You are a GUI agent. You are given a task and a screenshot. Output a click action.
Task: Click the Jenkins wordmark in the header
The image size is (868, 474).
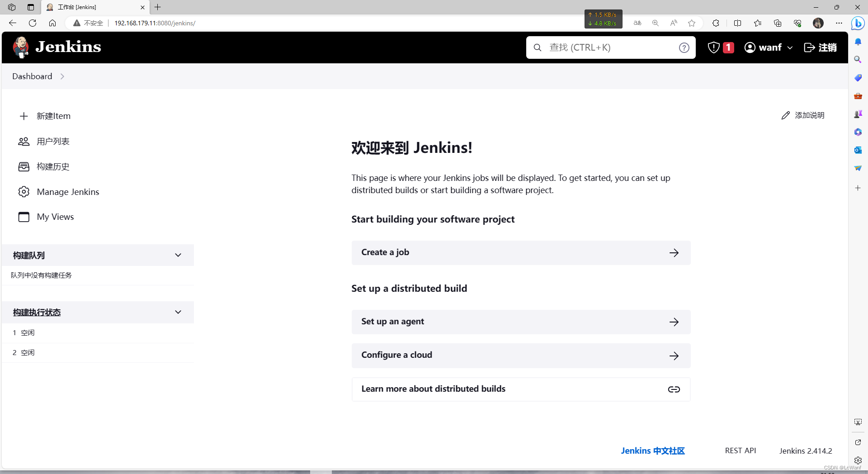68,47
